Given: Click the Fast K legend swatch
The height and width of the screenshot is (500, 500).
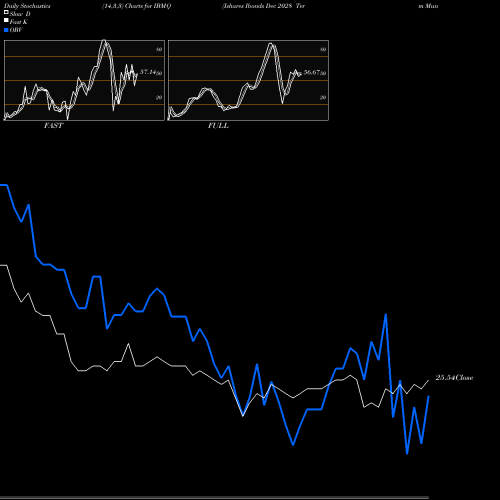Looking at the screenshot, I should [x=6, y=20].
